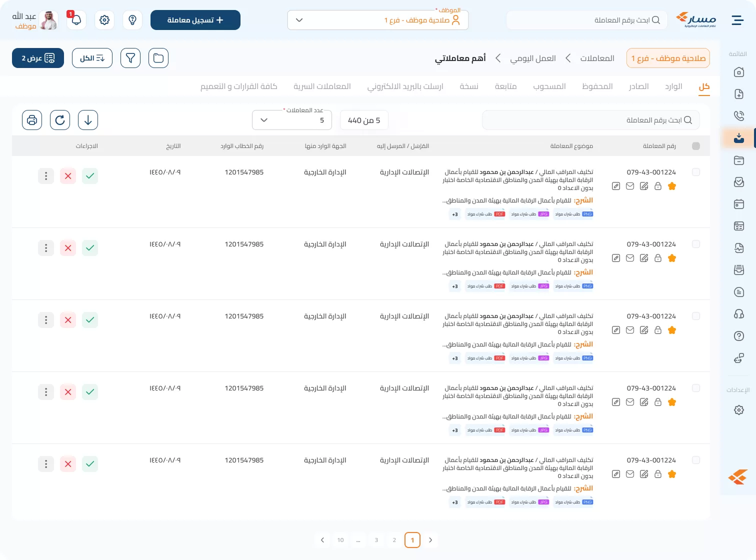This screenshot has height=560, width=756.
Task: Open the عرض 2 view selector
Action: tap(38, 58)
